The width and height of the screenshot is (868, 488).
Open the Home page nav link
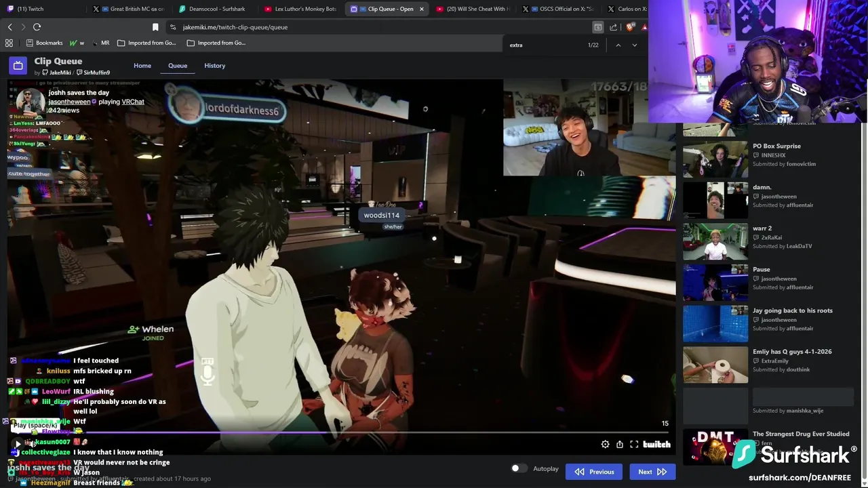click(x=142, y=66)
